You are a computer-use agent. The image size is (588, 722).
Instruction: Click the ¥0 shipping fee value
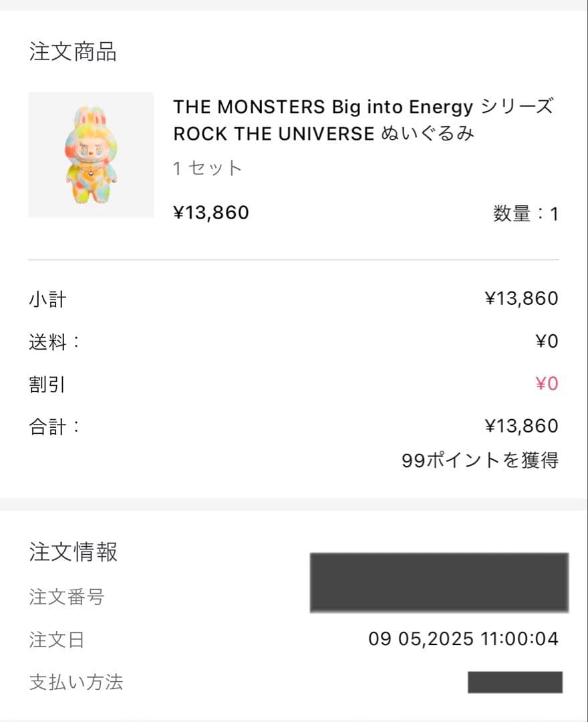(547, 342)
